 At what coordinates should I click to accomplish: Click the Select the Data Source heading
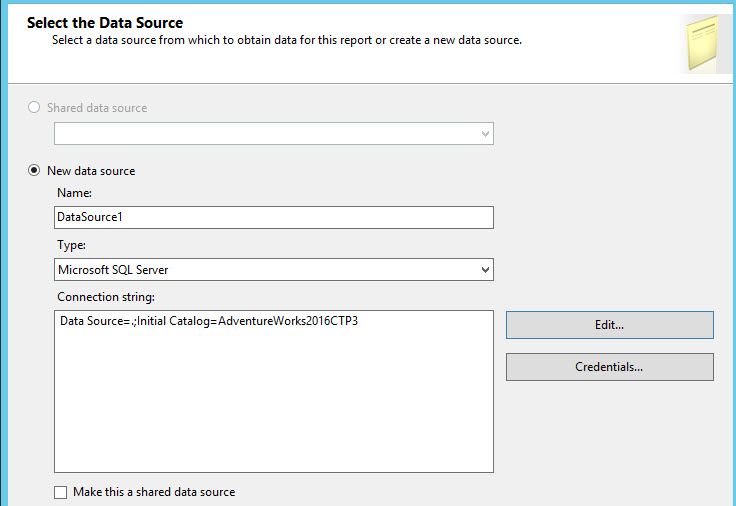coord(104,22)
